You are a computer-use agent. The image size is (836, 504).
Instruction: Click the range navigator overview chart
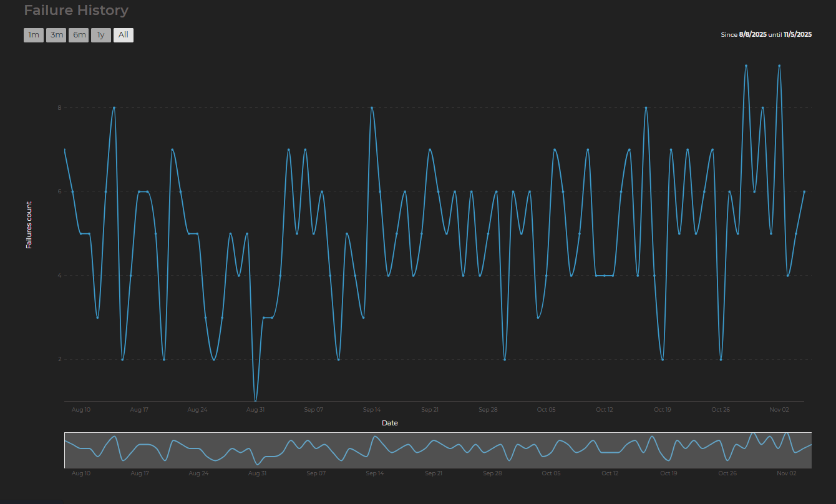coord(438,450)
